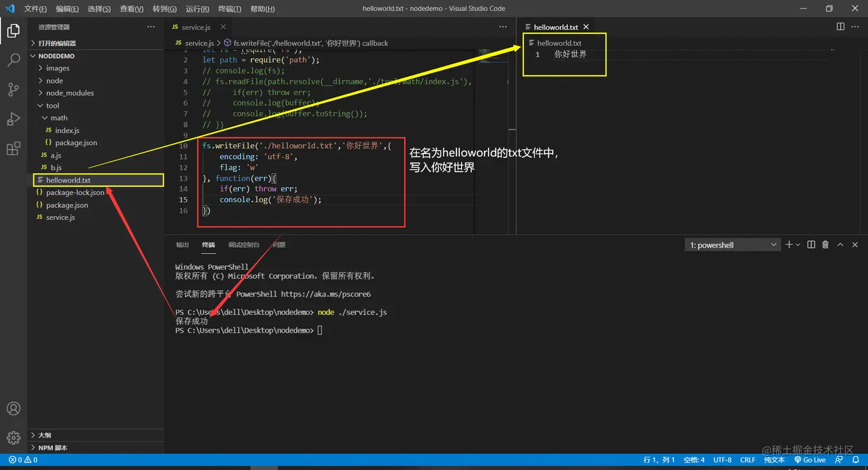This screenshot has height=470, width=868.
Task: Open the 运行(R) menu
Action: tap(197, 9)
